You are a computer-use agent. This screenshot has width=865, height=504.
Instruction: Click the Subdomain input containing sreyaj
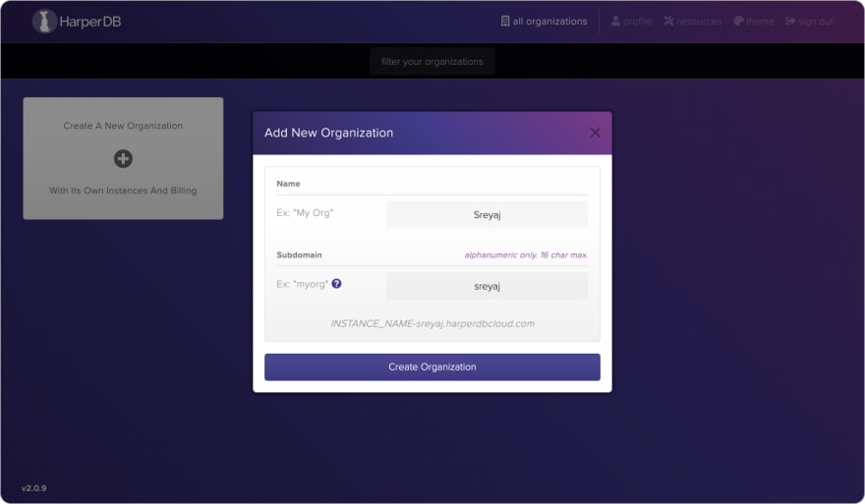tap(487, 286)
